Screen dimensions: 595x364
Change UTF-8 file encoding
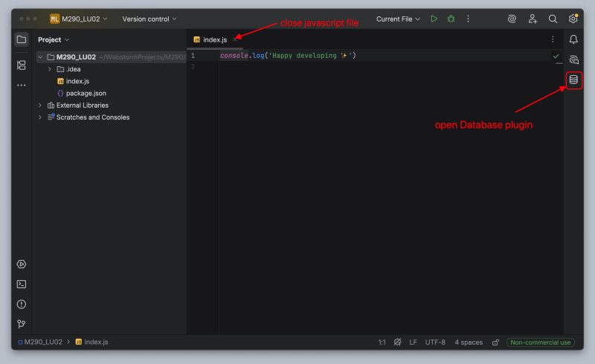(435, 342)
